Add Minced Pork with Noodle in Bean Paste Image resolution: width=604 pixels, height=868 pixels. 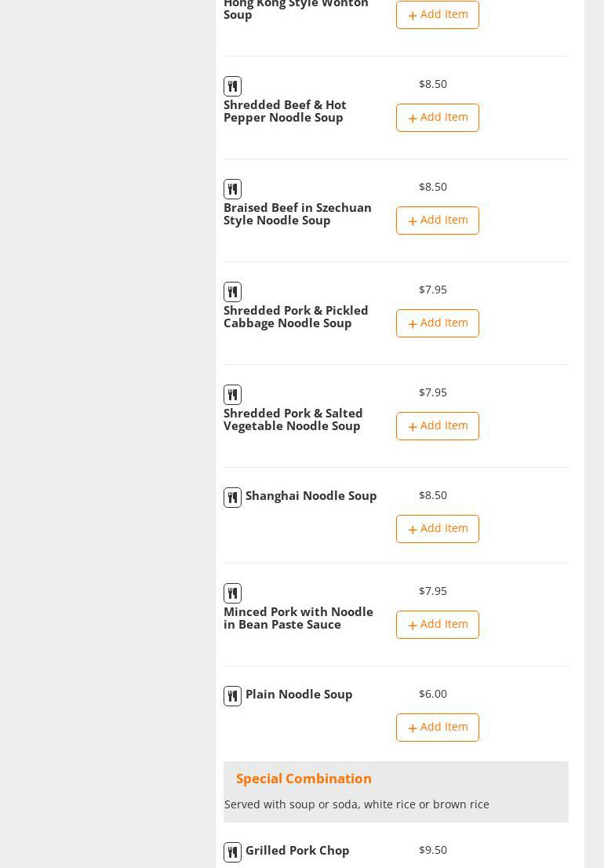(x=438, y=625)
